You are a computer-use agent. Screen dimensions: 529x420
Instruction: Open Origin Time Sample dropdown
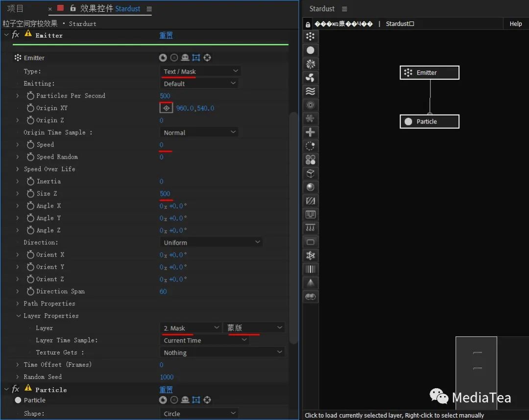(x=199, y=133)
